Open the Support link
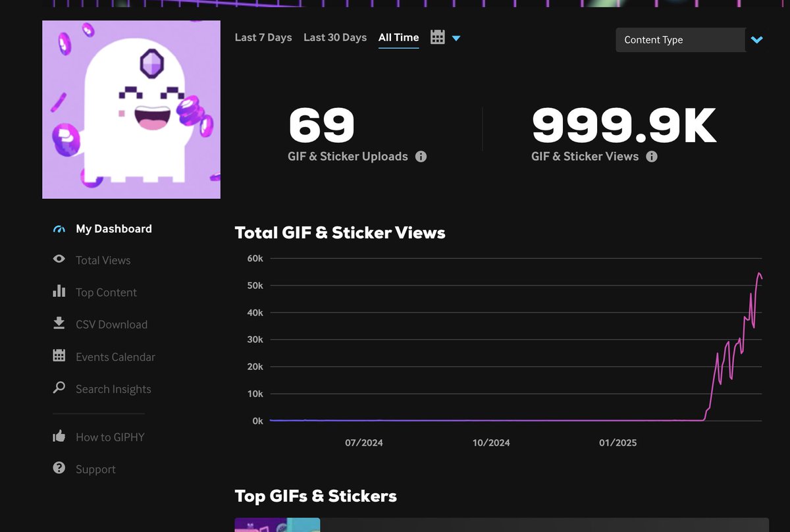Screen dimensions: 790x532 (x=95, y=469)
